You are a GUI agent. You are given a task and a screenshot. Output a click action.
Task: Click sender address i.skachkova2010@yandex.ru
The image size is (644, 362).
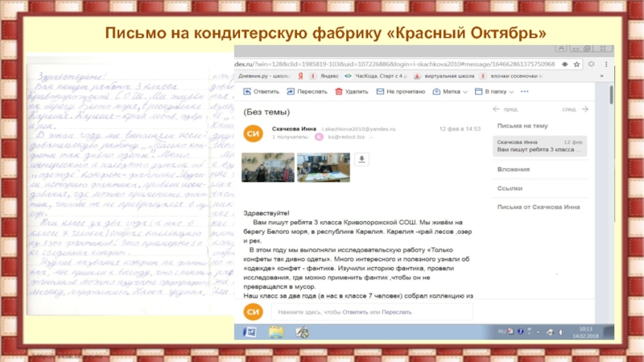pyautogui.click(x=358, y=129)
